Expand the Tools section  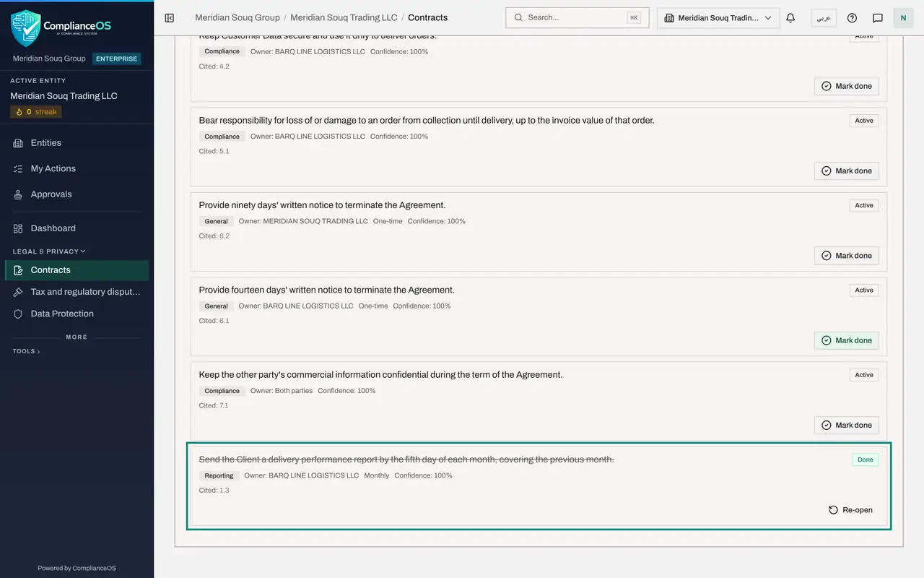pos(26,351)
